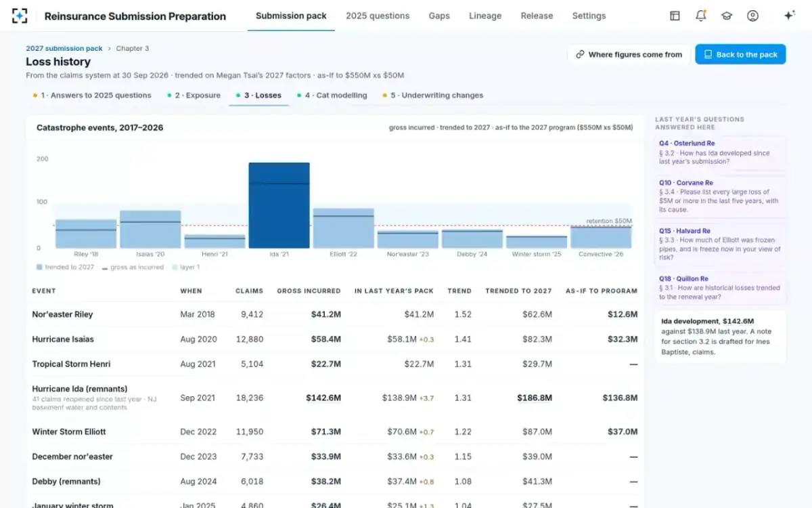This screenshot has height=508, width=812.
Task: Select the Hurricane Ida (remnants) row
Action: click(x=335, y=398)
